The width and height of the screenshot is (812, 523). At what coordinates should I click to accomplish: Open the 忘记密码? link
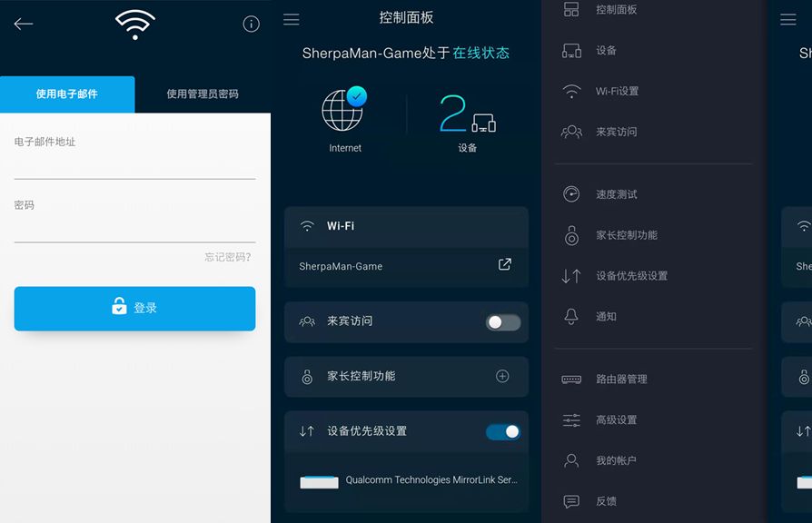click(228, 257)
